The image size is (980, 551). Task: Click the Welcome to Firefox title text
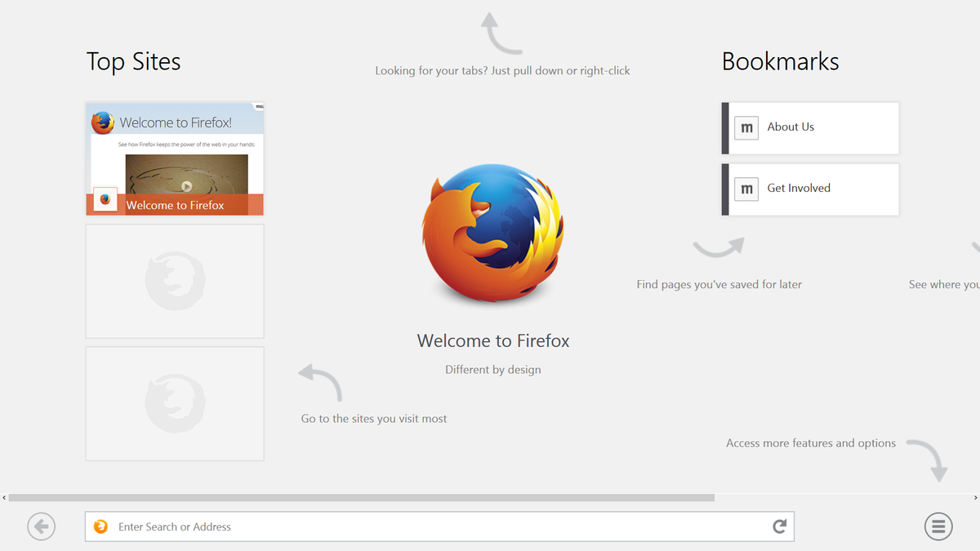pos(492,340)
